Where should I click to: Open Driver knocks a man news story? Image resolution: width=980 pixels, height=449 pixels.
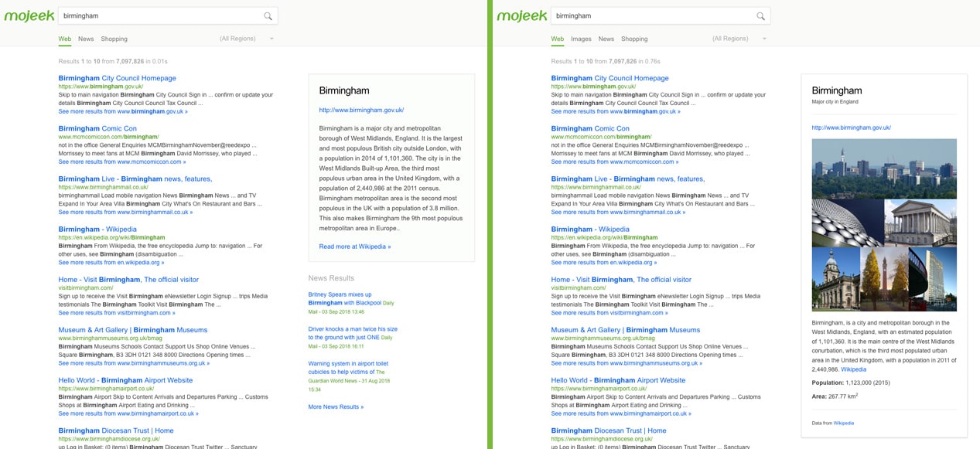pyautogui.click(x=353, y=333)
